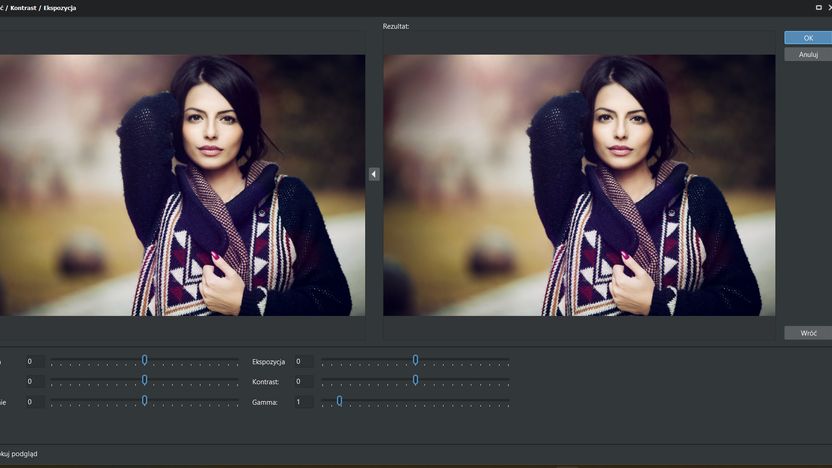Click the slider handle left of Ekspozycja label
Viewport: 832px width, 468px height.
(144, 360)
